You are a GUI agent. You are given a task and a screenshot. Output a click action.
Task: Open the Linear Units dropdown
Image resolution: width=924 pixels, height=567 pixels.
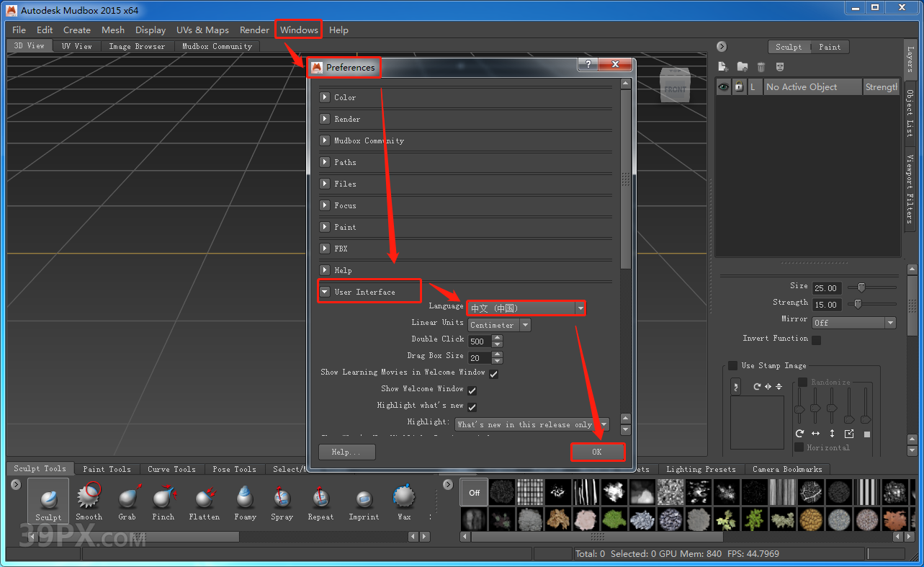click(x=499, y=325)
